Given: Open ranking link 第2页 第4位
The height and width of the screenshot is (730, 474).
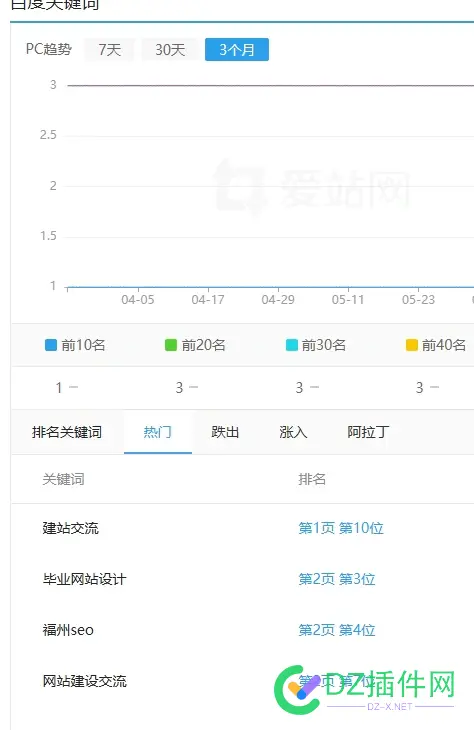Looking at the screenshot, I should pyautogui.click(x=337, y=630).
